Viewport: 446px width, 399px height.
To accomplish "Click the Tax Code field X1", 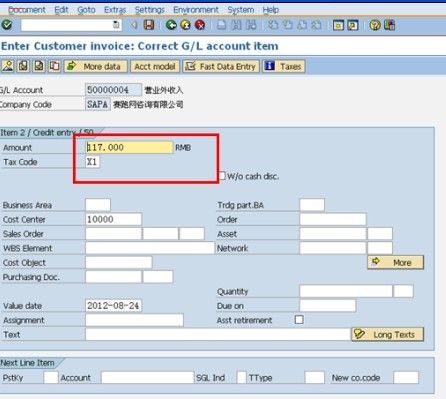I will [x=92, y=162].
